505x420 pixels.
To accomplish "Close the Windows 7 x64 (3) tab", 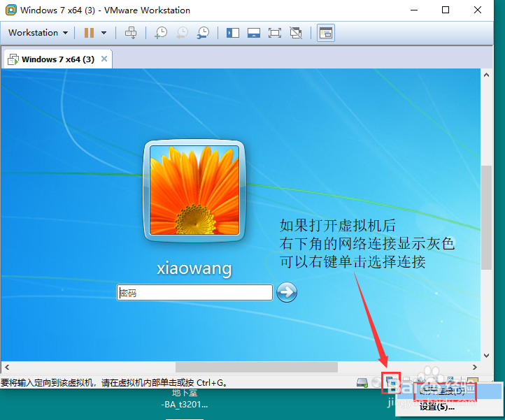I will tap(104, 59).
